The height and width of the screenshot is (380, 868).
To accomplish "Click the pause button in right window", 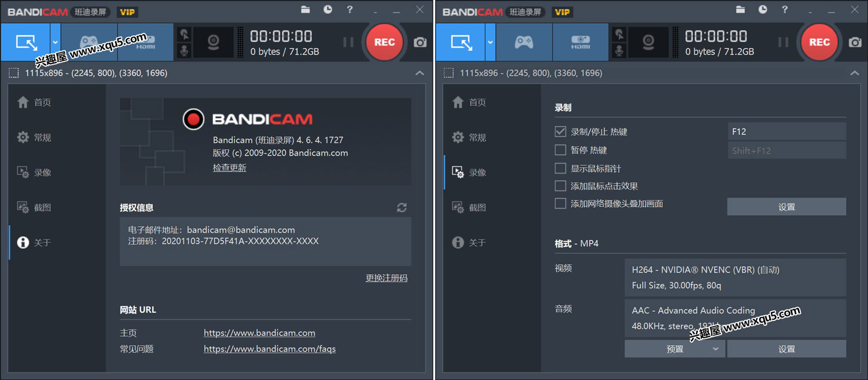I will point(783,42).
